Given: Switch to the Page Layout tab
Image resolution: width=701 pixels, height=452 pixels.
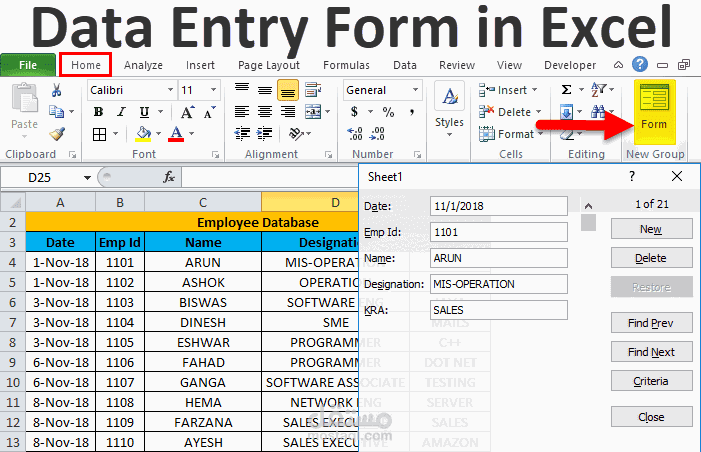Looking at the screenshot, I should pos(269,65).
